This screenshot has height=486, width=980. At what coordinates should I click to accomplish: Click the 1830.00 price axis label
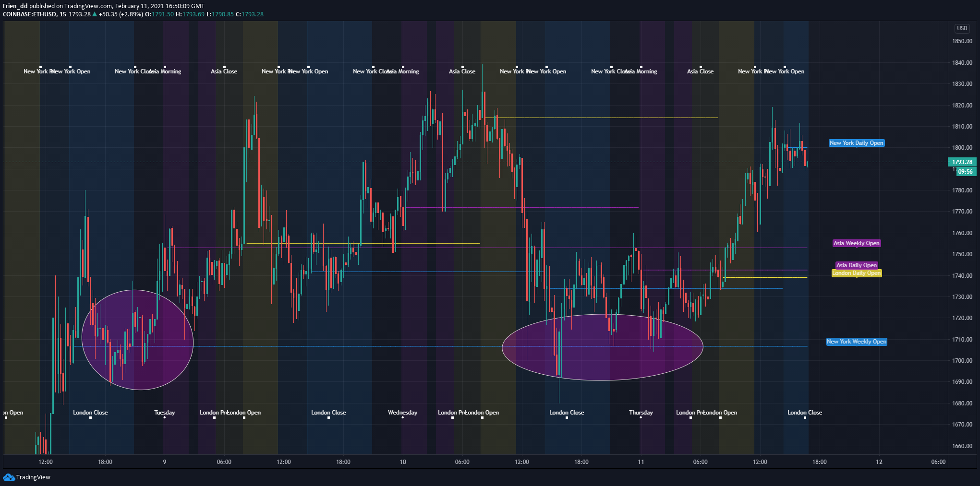click(962, 84)
